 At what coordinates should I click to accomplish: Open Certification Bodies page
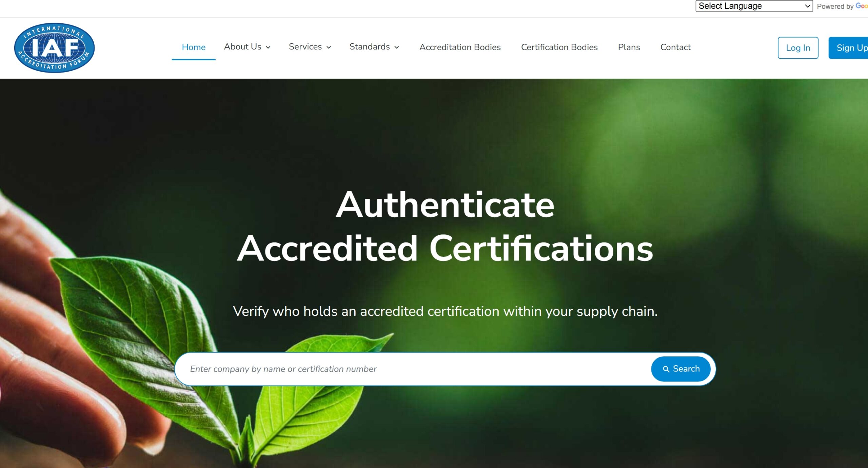559,47
